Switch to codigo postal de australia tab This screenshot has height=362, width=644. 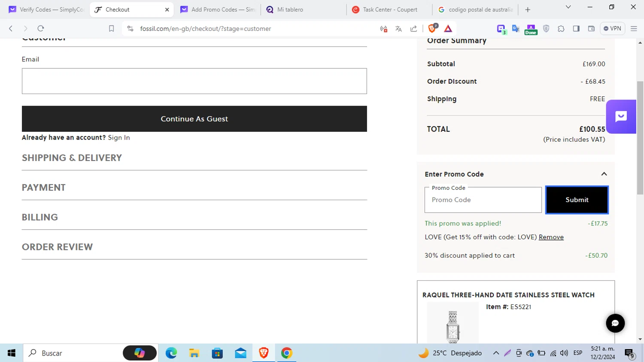pyautogui.click(x=476, y=9)
